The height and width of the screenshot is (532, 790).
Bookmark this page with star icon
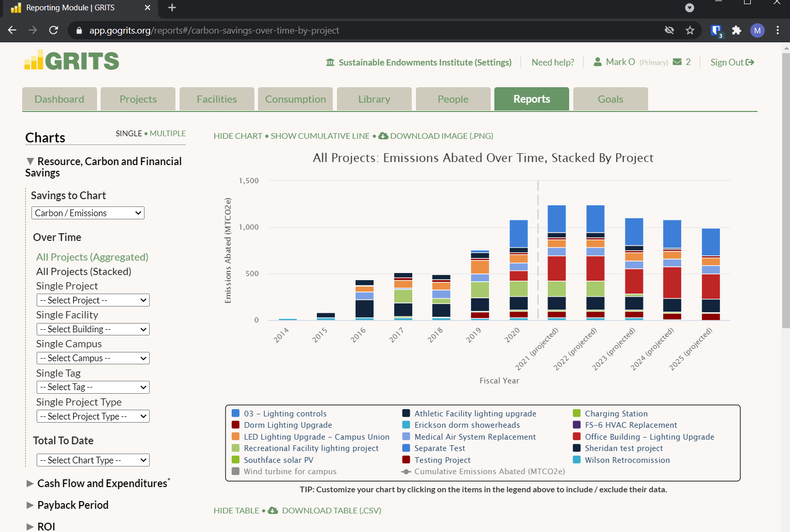[690, 30]
